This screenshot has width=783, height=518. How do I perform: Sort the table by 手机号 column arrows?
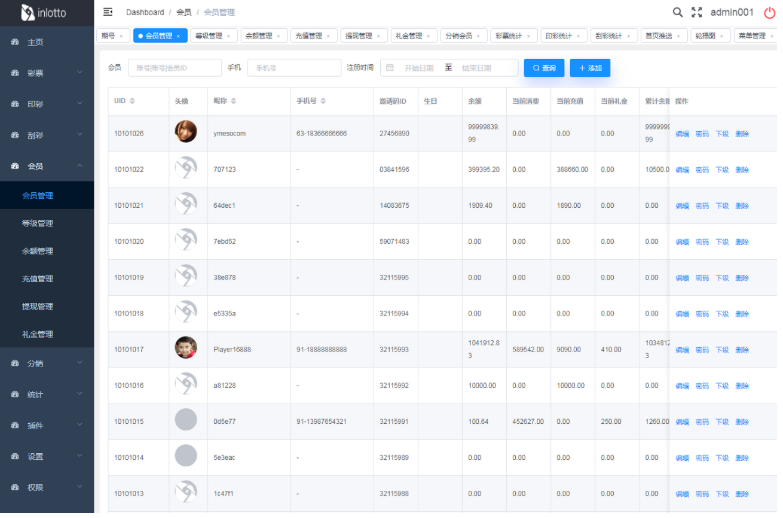323,101
